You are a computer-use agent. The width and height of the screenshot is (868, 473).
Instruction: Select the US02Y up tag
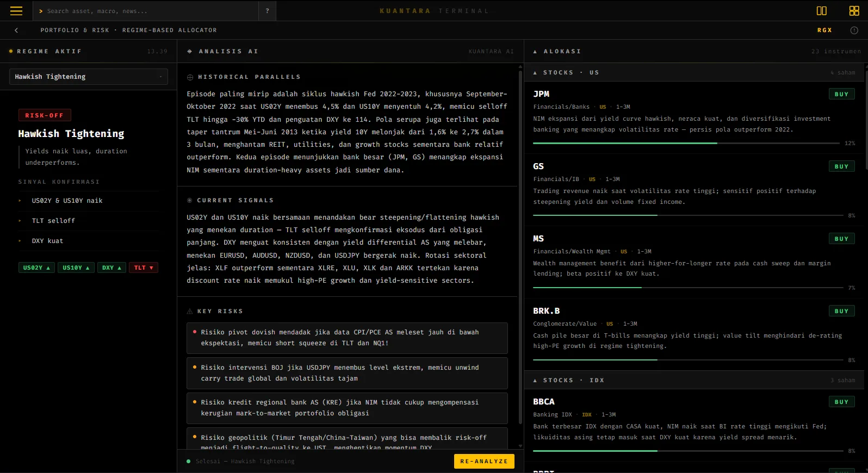(36, 267)
